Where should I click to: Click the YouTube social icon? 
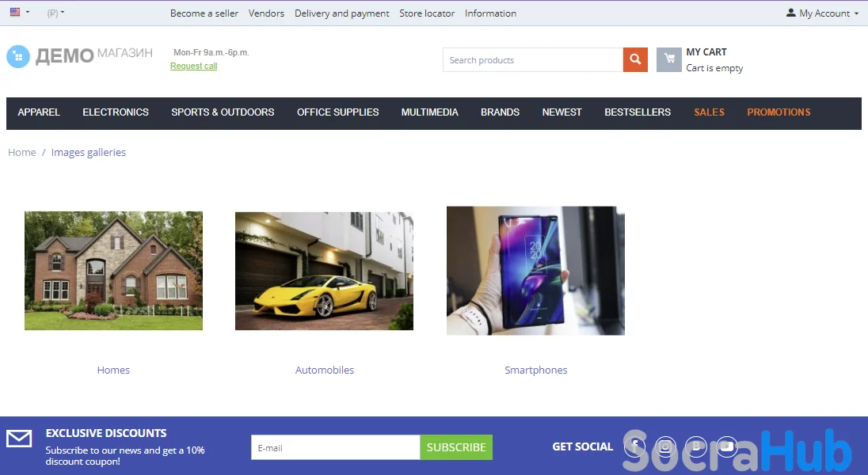(727, 446)
